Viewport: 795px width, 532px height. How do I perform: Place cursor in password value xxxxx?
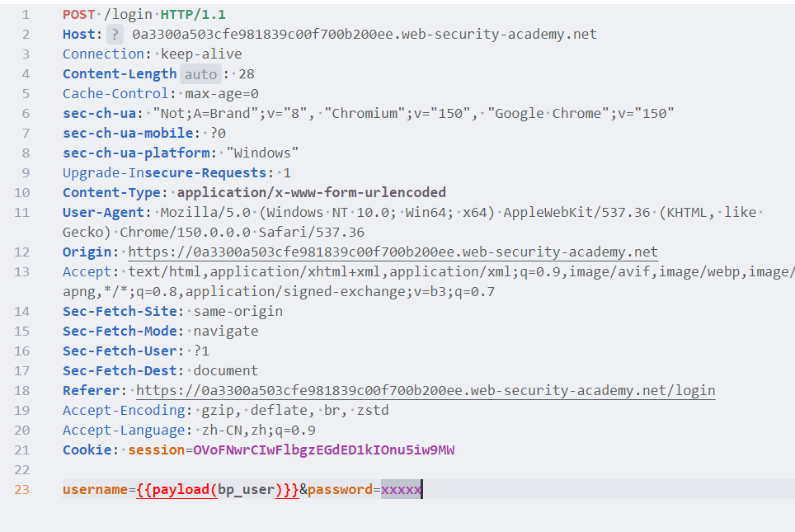pos(401,489)
